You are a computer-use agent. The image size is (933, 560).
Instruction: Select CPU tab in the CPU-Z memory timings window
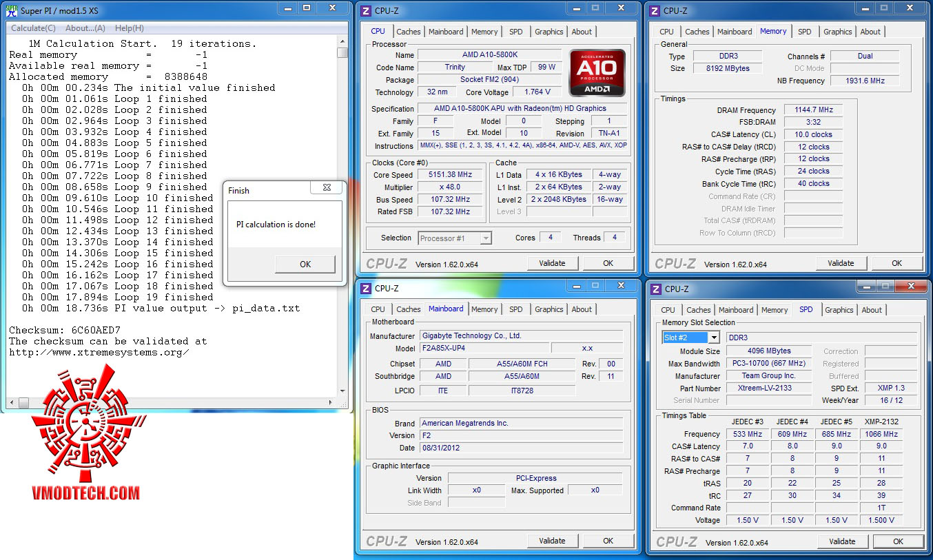[x=667, y=32]
